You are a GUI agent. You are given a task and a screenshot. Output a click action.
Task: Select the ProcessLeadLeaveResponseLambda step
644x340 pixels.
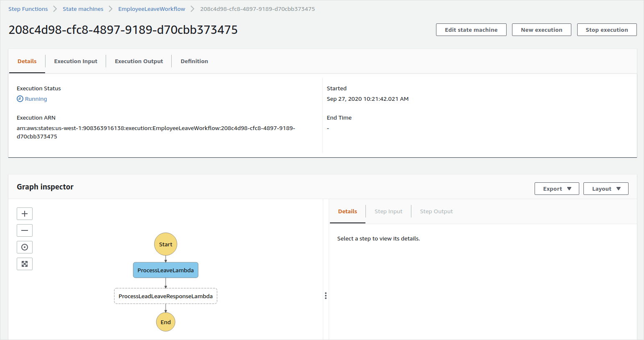165,296
